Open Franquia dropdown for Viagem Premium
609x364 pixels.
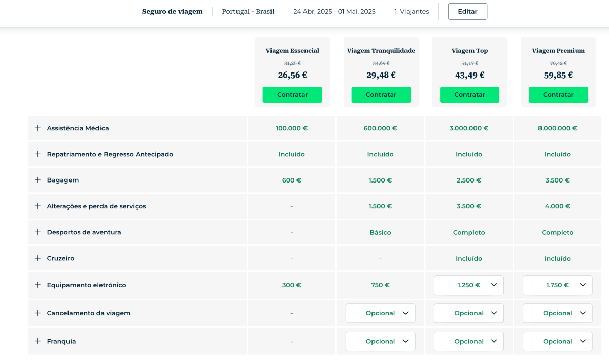point(557,341)
